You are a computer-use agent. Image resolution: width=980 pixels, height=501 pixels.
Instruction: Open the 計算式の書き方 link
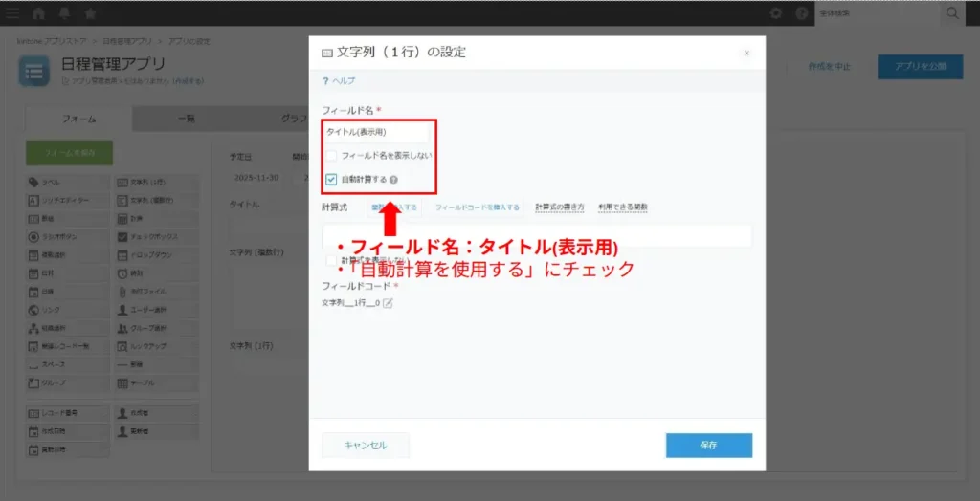tap(559, 207)
